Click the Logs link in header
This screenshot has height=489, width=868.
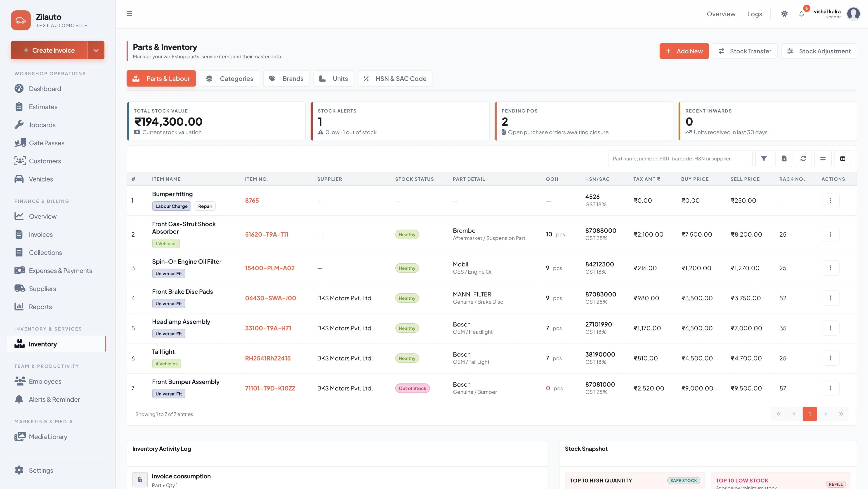(755, 14)
